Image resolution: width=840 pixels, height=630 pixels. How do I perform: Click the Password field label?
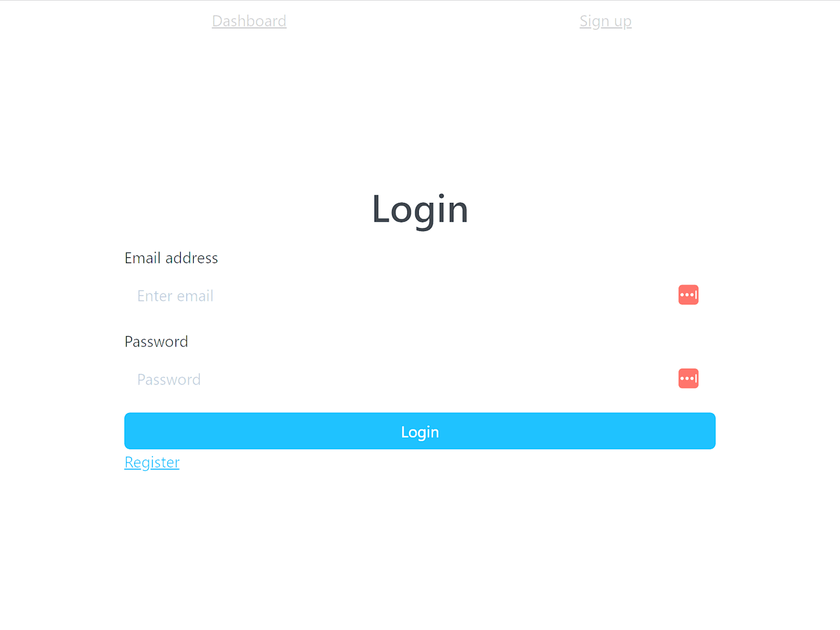[156, 342]
